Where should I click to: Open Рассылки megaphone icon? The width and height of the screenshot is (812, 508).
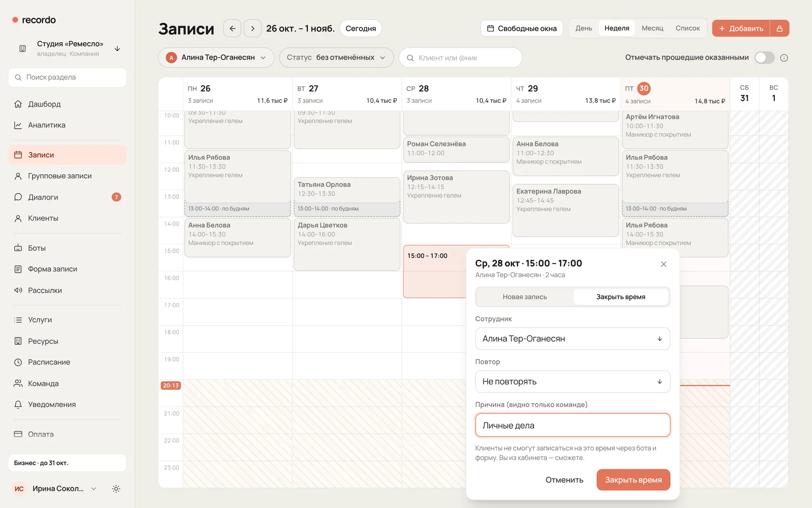tap(18, 290)
